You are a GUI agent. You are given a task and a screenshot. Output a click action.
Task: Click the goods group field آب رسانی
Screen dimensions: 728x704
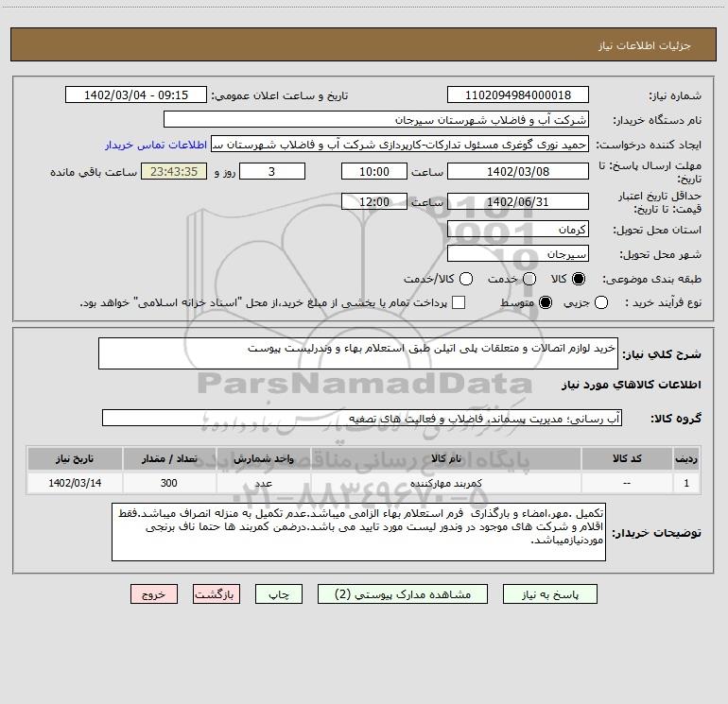[x=362, y=418]
